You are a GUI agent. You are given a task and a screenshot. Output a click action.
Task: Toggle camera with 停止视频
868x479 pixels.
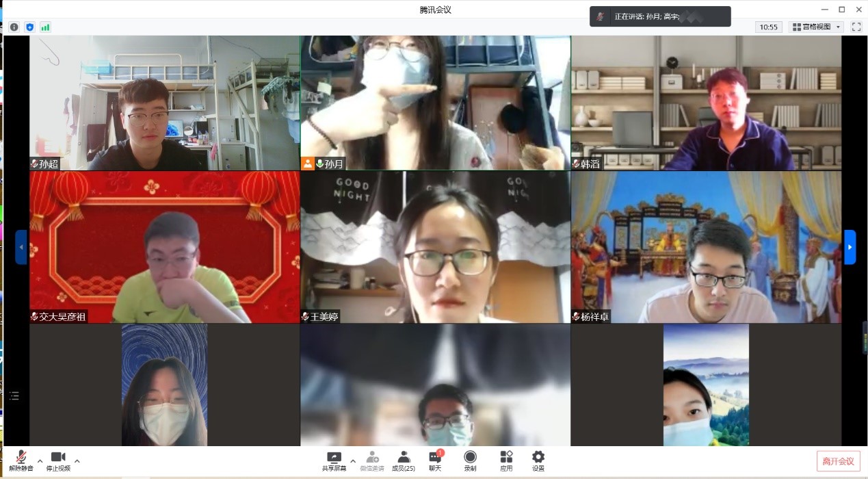pyautogui.click(x=58, y=461)
